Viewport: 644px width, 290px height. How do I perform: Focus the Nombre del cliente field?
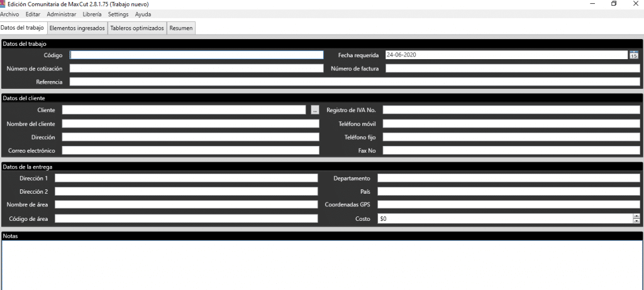pyautogui.click(x=191, y=124)
